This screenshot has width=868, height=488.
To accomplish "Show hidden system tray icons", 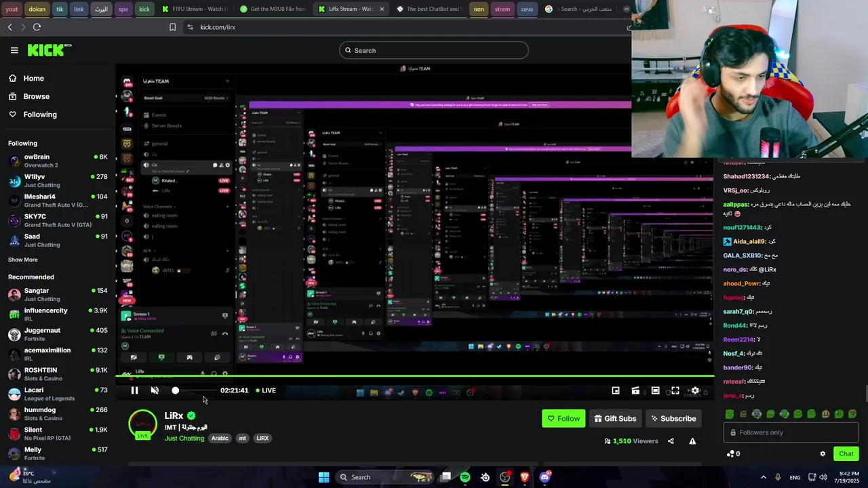I will coord(763,477).
